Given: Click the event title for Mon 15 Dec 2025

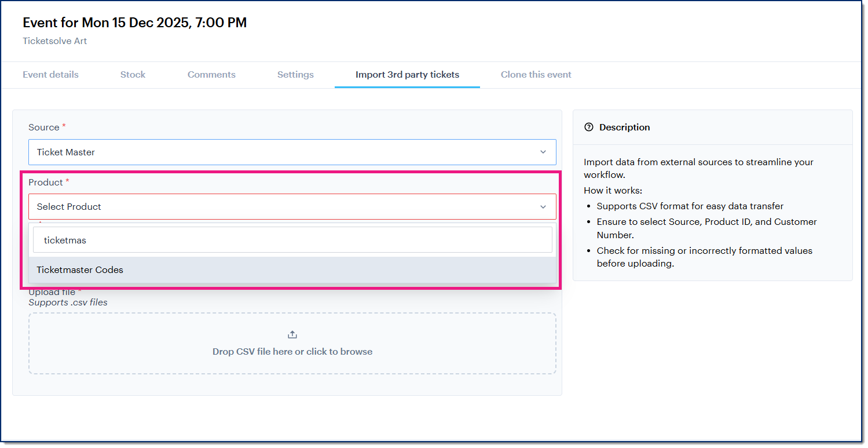Looking at the screenshot, I should (x=135, y=23).
